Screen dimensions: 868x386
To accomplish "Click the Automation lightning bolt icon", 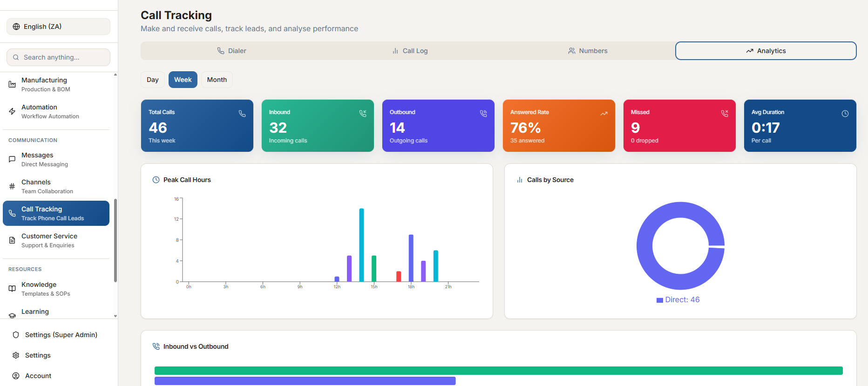I will tap(12, 111).
